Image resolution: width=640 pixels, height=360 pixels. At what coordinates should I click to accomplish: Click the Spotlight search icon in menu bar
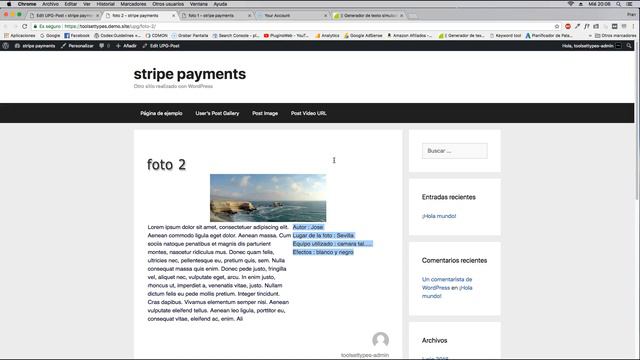(x=618, y=4)
